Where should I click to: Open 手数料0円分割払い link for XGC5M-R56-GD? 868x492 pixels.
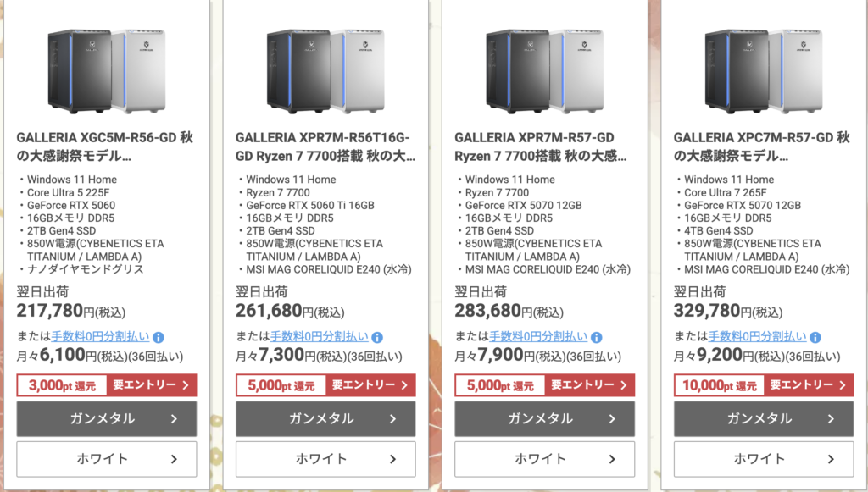100,337
